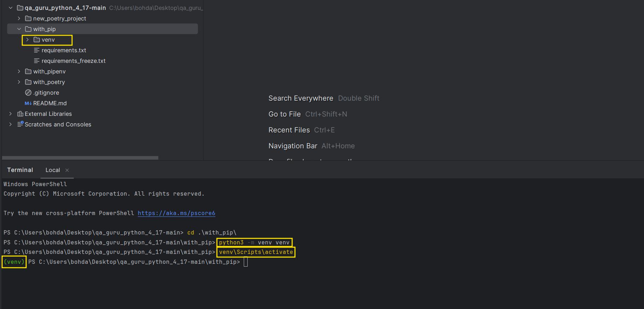
Task: Select Scratches and Consoles node
Action: point(58,124)
